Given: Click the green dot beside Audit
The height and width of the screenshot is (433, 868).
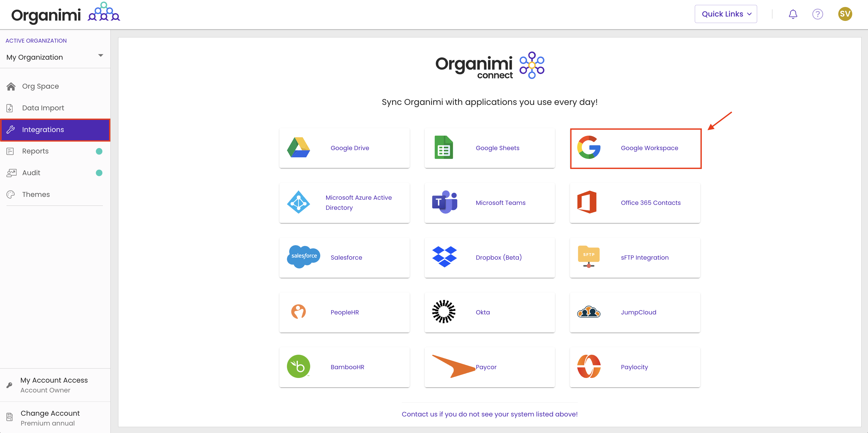Looking at the screenshot, I should [99, 173].
